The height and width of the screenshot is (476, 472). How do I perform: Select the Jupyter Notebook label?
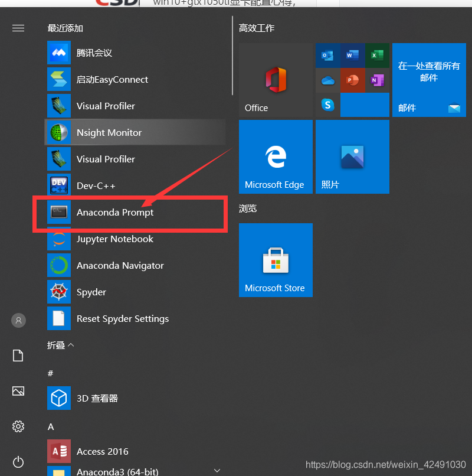pos(115,239)
